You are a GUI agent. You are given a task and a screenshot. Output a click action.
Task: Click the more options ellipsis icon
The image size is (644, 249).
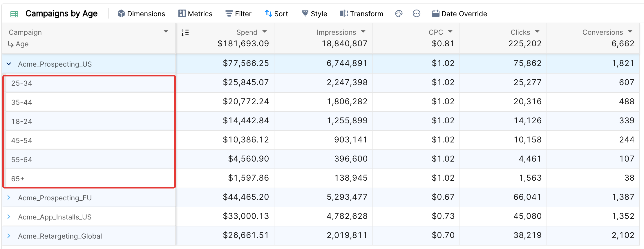[417, 14]
